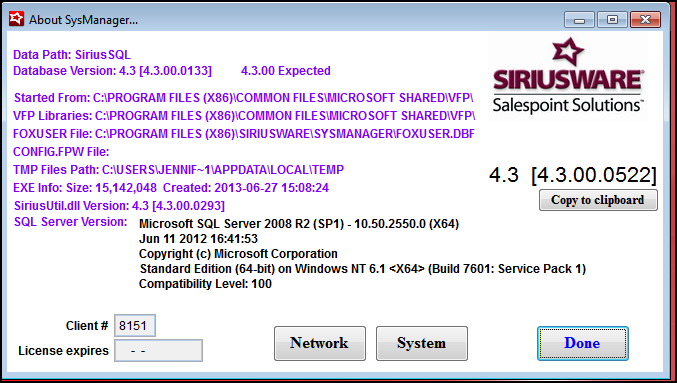Click 'Copyright (c) Microsoft Corporation' line
This screenshot has height=383, width=677.
pyautogui.click(x=238, y=254)
